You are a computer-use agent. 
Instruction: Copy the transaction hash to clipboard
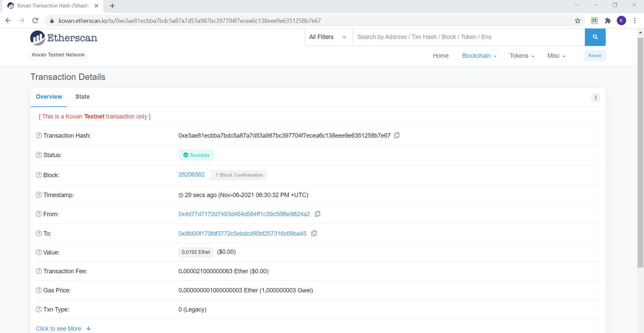click(397, 135)
